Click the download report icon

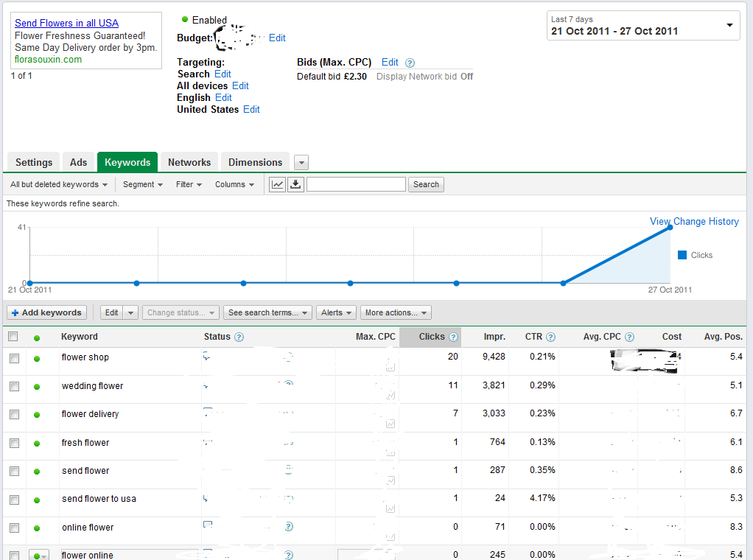click(296, 184)
